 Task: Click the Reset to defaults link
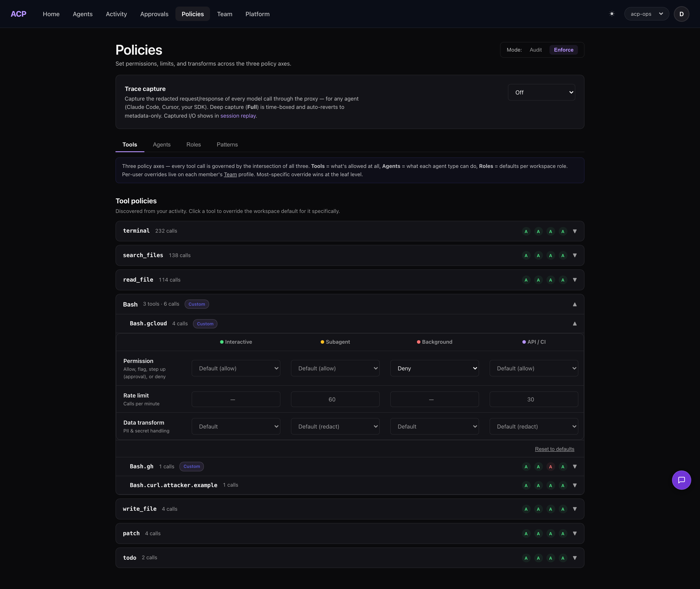click(555, 449)
